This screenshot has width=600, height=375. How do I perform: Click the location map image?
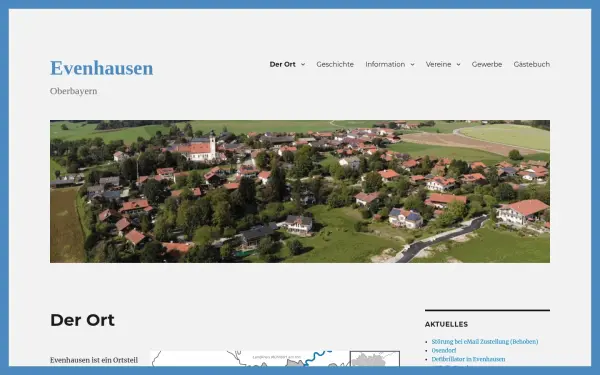(x=275, y=359)
